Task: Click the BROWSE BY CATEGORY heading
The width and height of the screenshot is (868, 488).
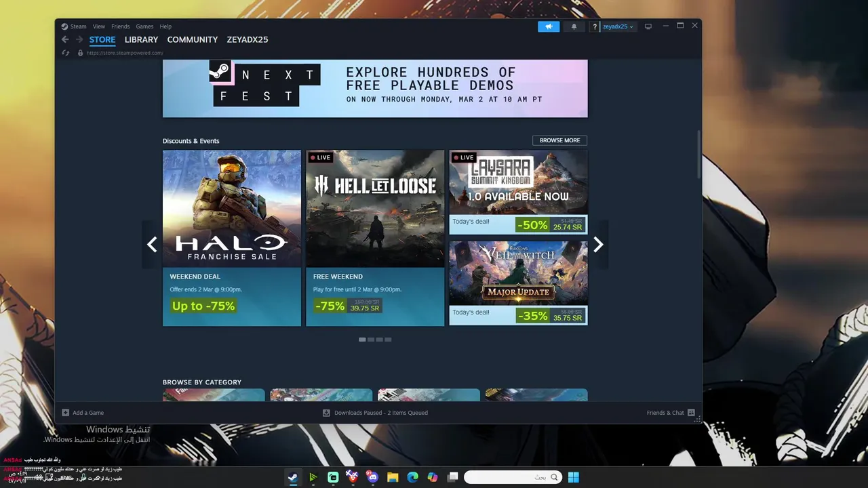Action: [202, 382]
